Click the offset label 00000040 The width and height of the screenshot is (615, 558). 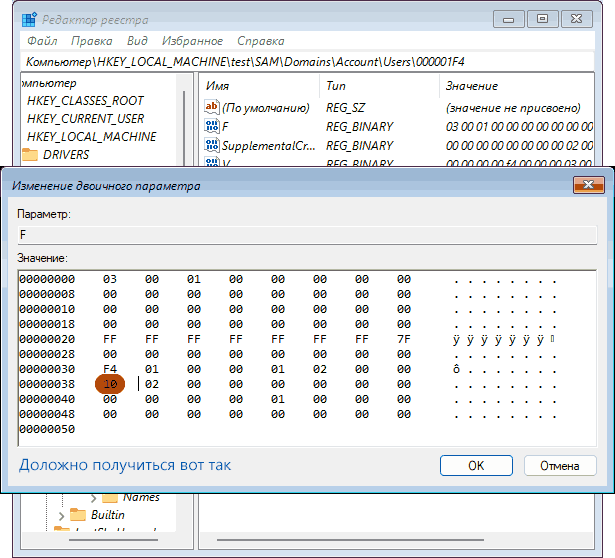(x=47, y=399)
